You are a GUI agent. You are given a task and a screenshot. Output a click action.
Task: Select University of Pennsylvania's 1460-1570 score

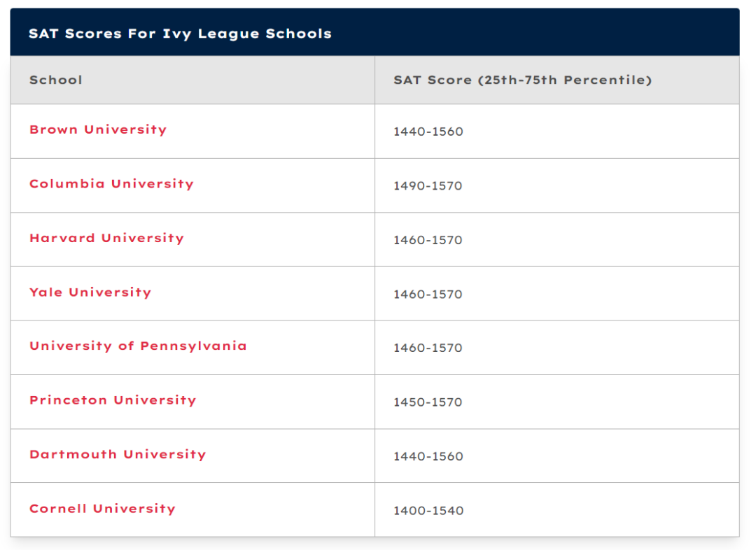pos(428,348)
